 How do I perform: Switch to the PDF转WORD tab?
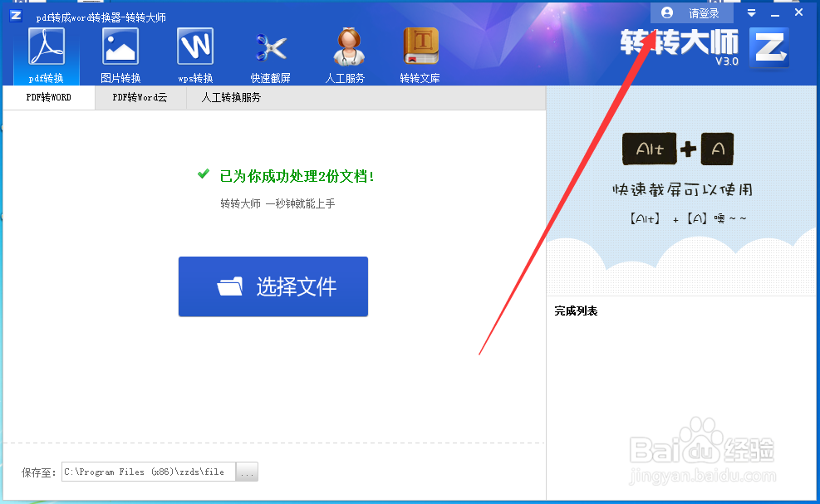pos(49,98)
